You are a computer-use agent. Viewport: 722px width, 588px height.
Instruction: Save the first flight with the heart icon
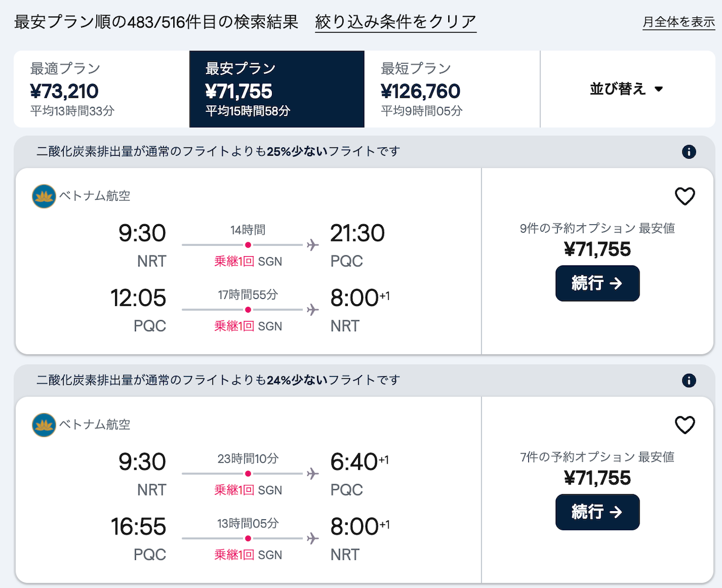[685, 197]
